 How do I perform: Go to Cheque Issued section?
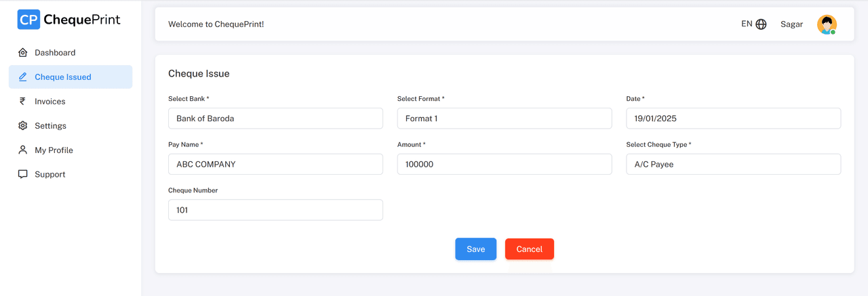[71, 77]
